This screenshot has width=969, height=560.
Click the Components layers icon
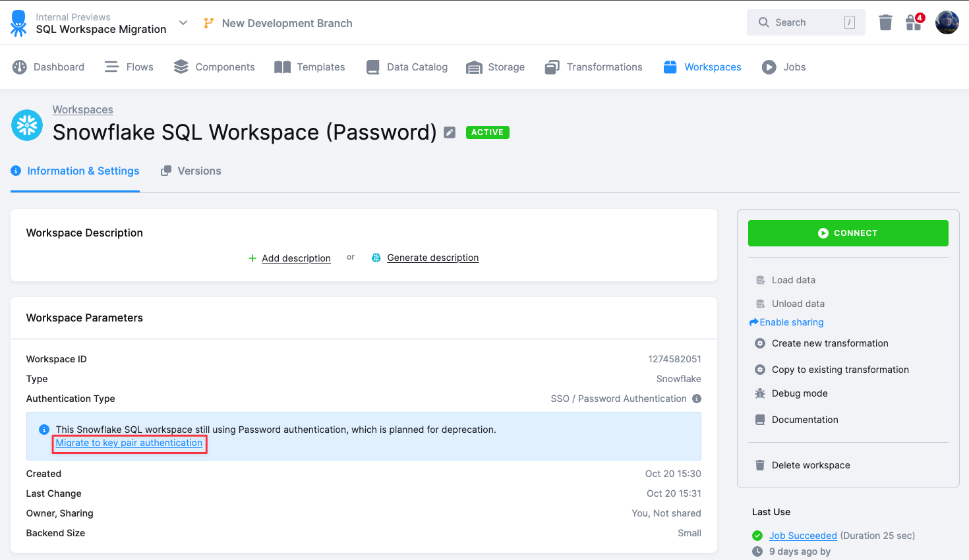(x=181, y=67)
